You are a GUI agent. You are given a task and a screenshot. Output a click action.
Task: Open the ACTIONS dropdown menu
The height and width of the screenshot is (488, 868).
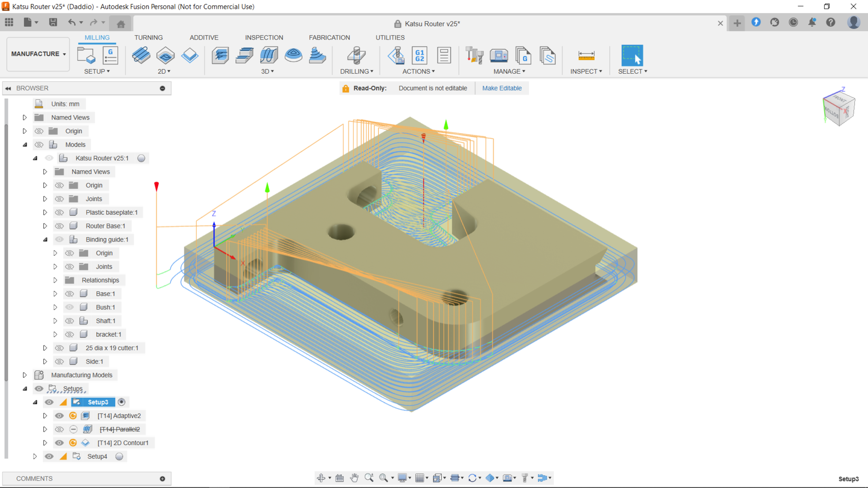(418, 71)
